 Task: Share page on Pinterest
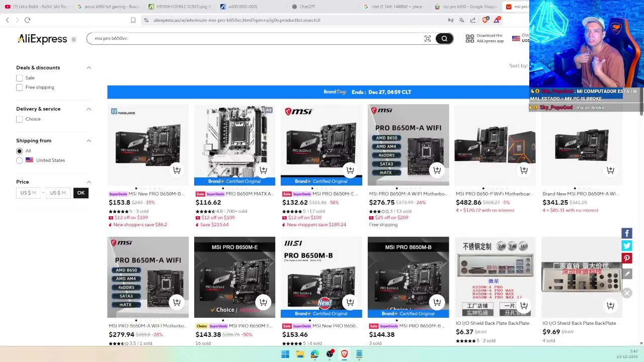(627, 258)
